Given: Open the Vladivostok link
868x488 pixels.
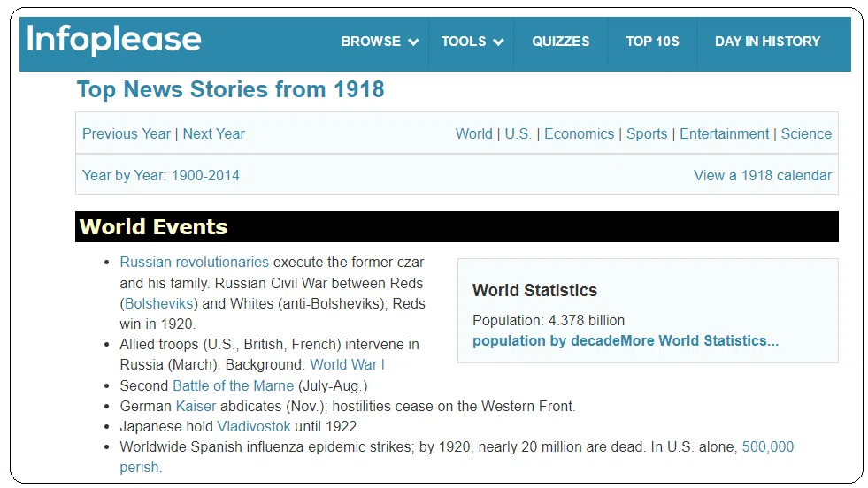Looking at the screenshot, I should point(254,427).
